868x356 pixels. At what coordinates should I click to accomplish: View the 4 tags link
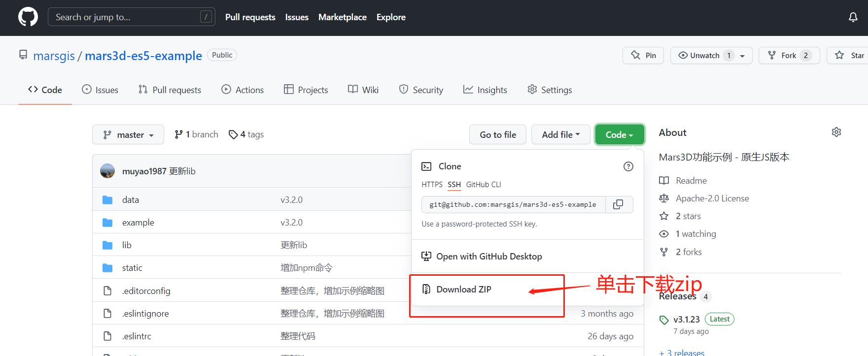[246, 134]
